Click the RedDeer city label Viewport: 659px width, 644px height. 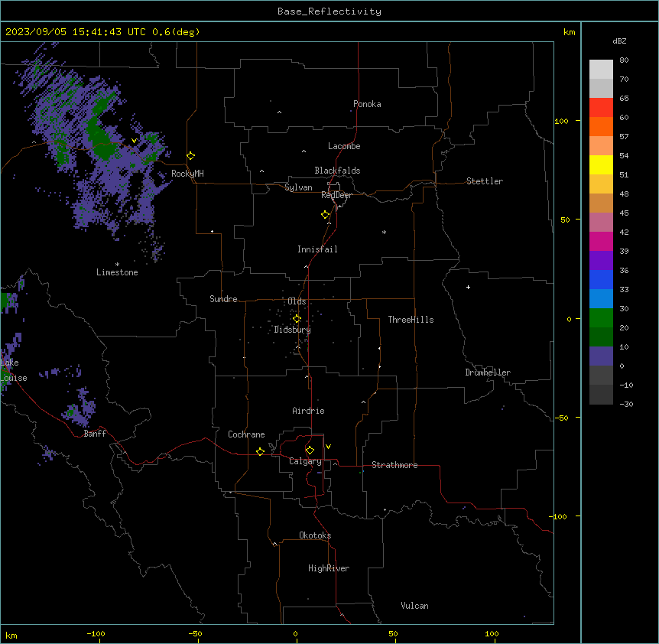(337, 195)
